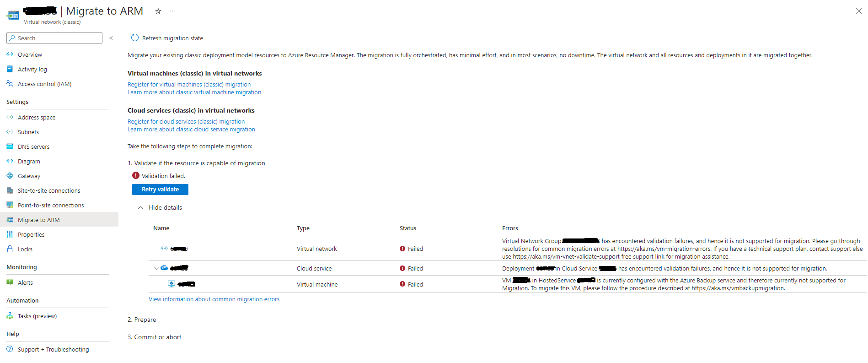Click the Point-to-site connections icon
The image size is (868, 363).
click(x=10, y=205)
